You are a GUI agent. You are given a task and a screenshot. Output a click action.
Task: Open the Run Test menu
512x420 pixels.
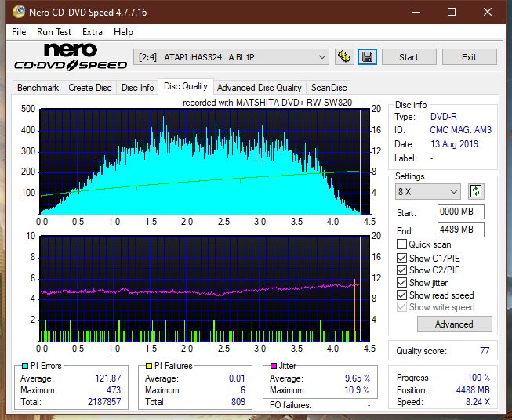tap(54, 32)
